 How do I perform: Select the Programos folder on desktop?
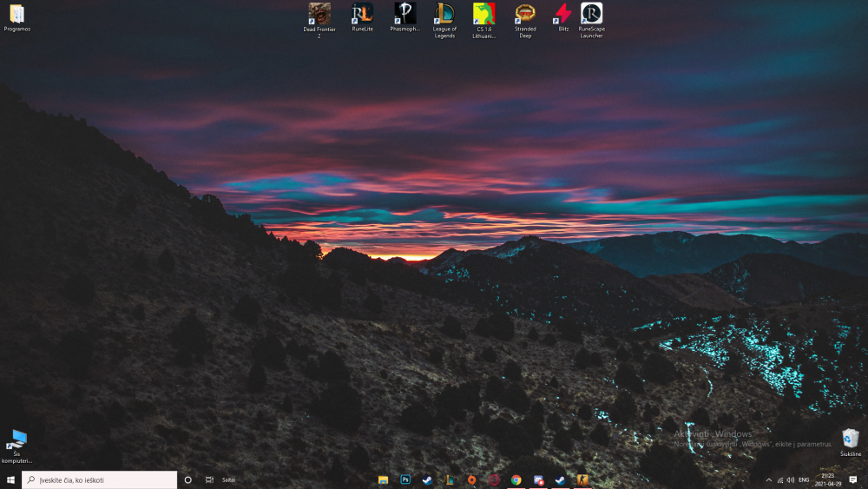(16, 15)
